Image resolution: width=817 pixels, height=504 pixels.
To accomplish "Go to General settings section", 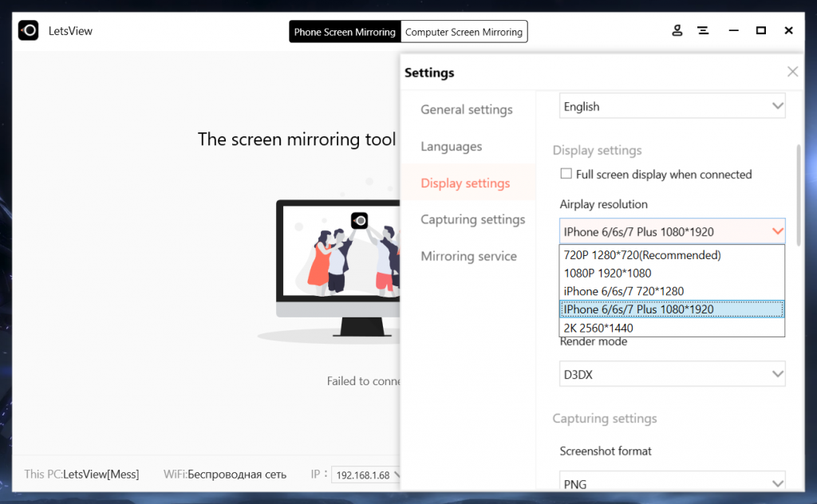I will click(x=467, y=110).
